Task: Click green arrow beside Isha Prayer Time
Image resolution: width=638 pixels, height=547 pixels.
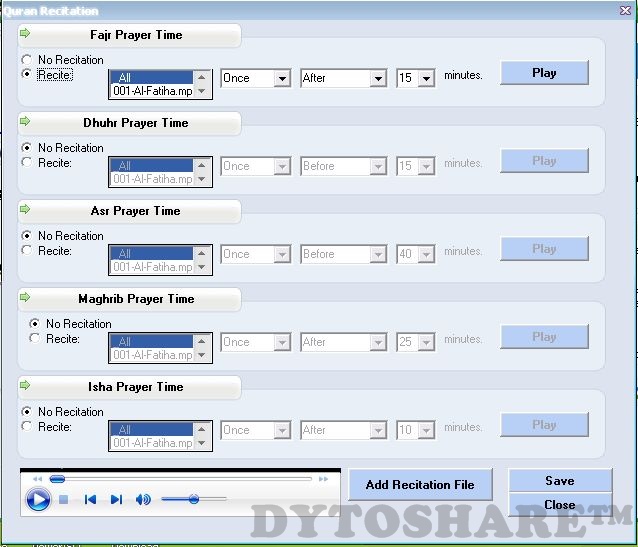Action: coord(25,385)
